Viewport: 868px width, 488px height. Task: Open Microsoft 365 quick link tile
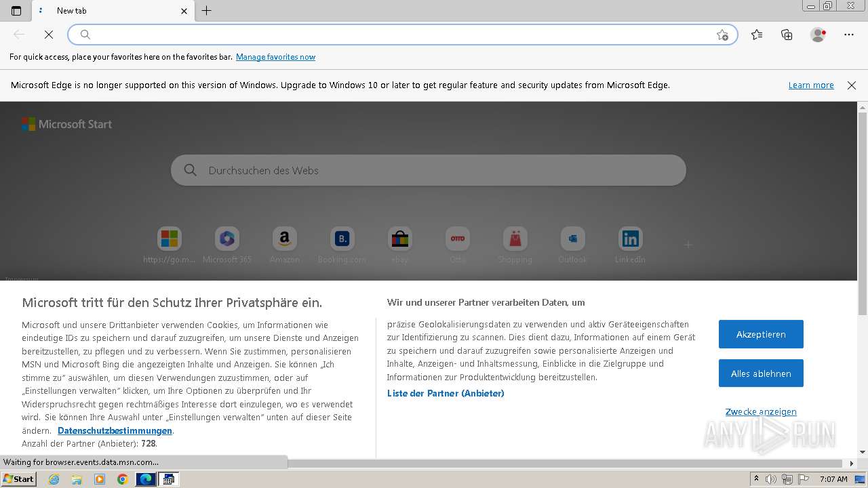tap(227, 245)
